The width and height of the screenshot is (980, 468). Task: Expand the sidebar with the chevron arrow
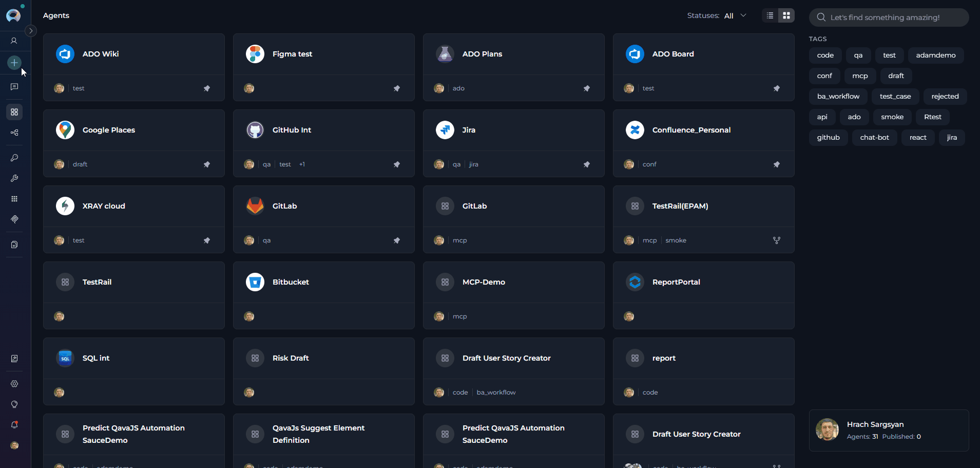(x=31, y=31)
